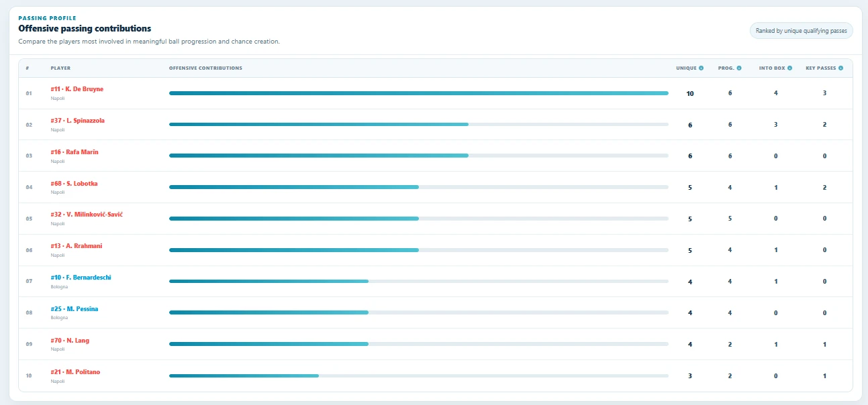This screenshot has width=868, height=405.
Task: Click rank number 05
Action: [x=29, y=219]
